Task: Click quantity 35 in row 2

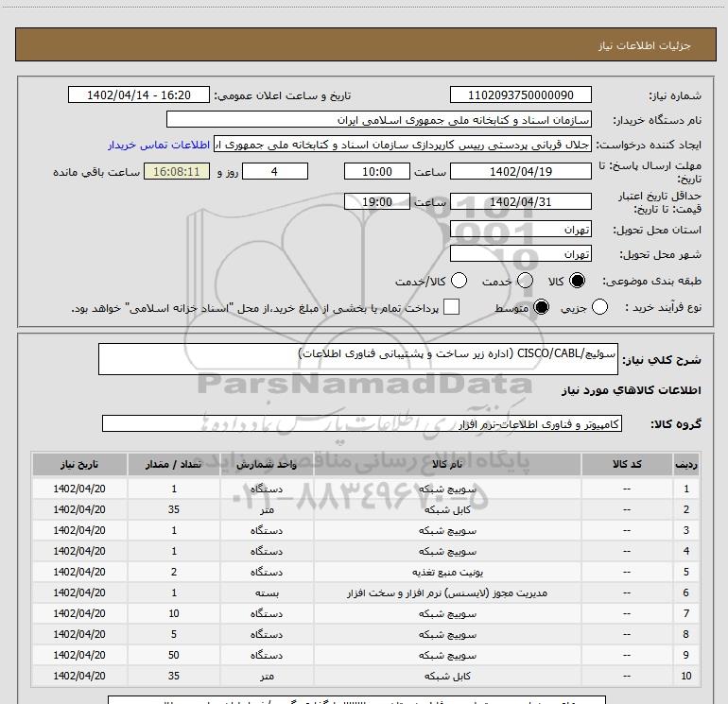Action: [x=174, y=509]
